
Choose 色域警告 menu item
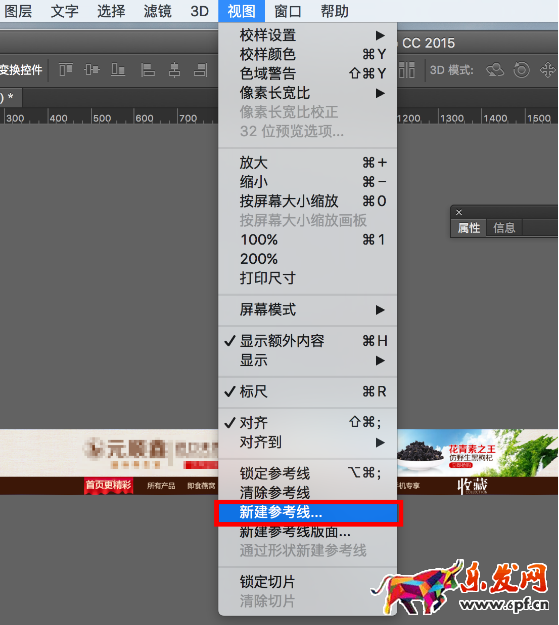[307, 74]
